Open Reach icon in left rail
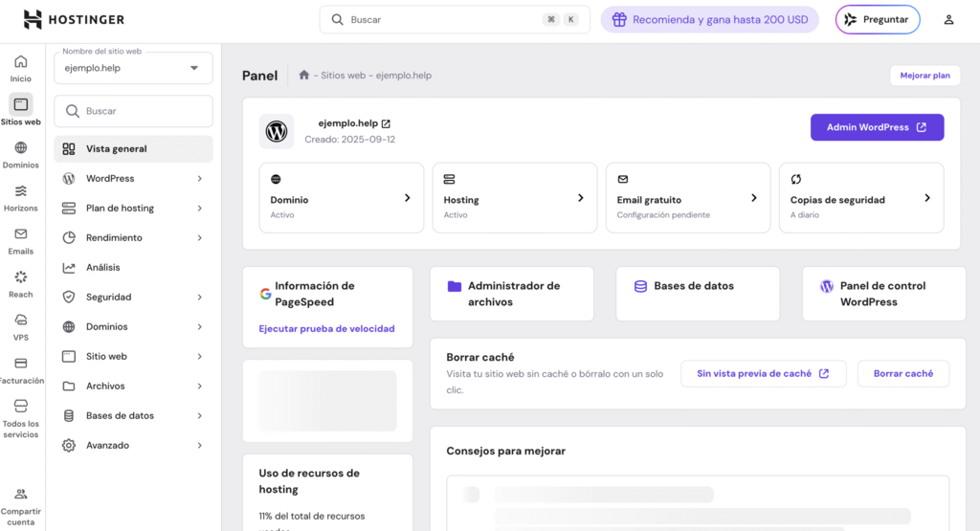The height and width of the screenshot is (531, 980). (x=21, y=277)
